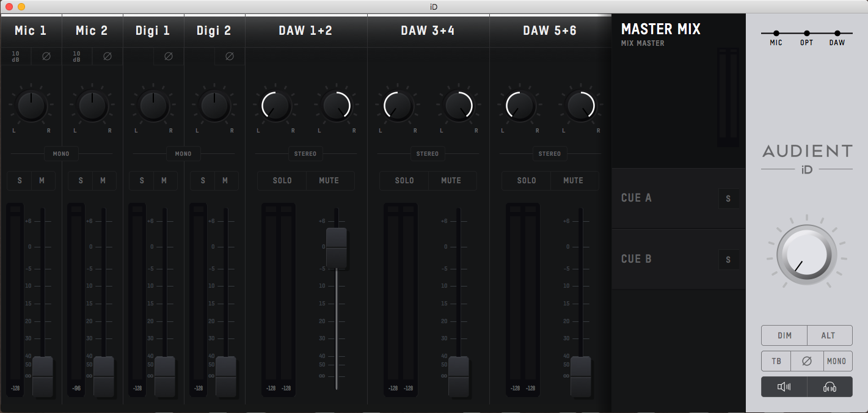This screenshot has height=413, width=868.
Task: Select the speaker monitor output icon
Action: click(x=784, y=386)
